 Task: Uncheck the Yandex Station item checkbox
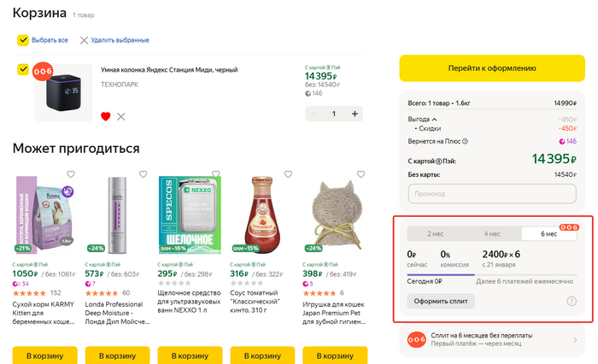pyautogui.click(x=23, y=70)
